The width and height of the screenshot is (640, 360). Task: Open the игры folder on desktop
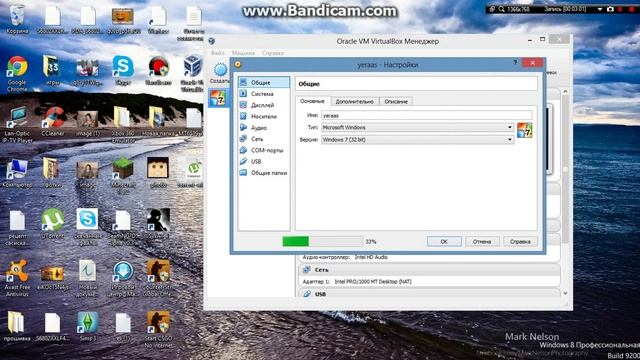coord(53,70)
